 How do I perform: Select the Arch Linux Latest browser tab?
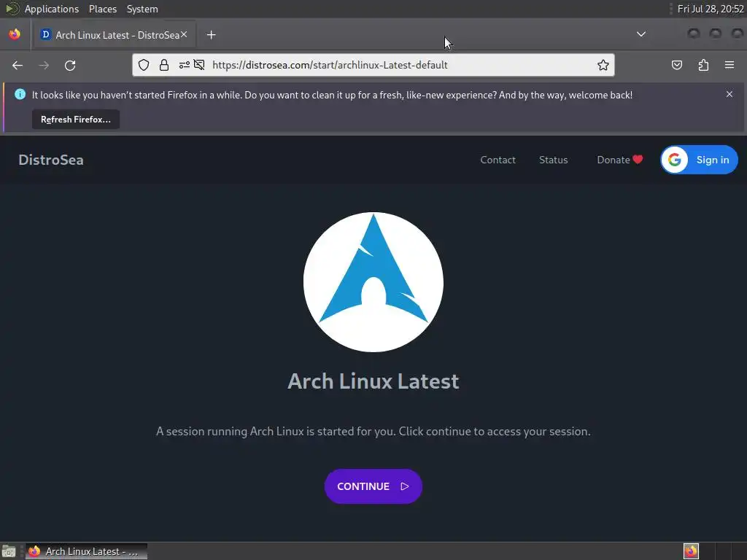coord(115,35)
